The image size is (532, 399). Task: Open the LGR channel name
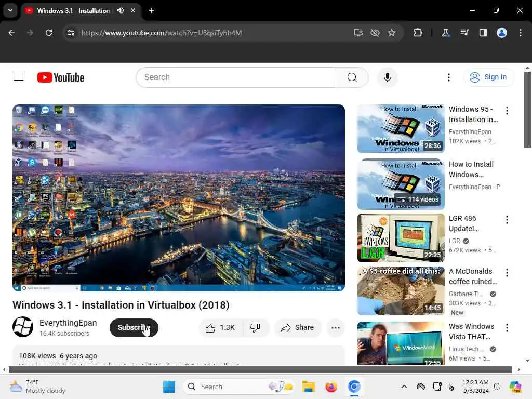455,241
